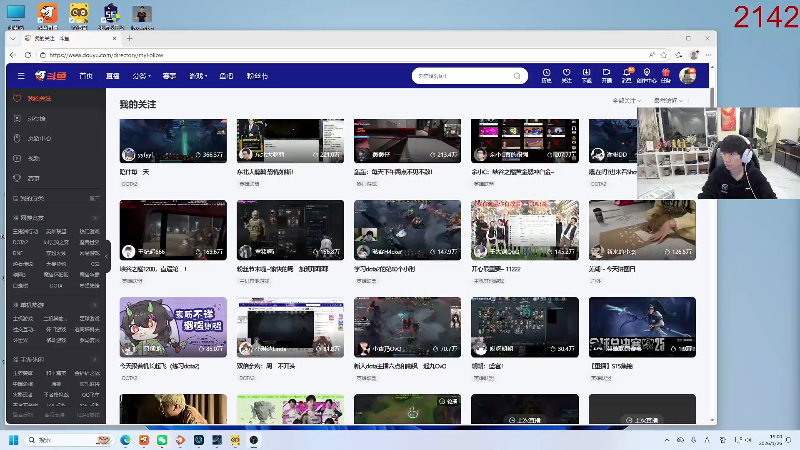Open the browser profile icon
Viewport: 800px width, 450px height.
click(693, 55)
